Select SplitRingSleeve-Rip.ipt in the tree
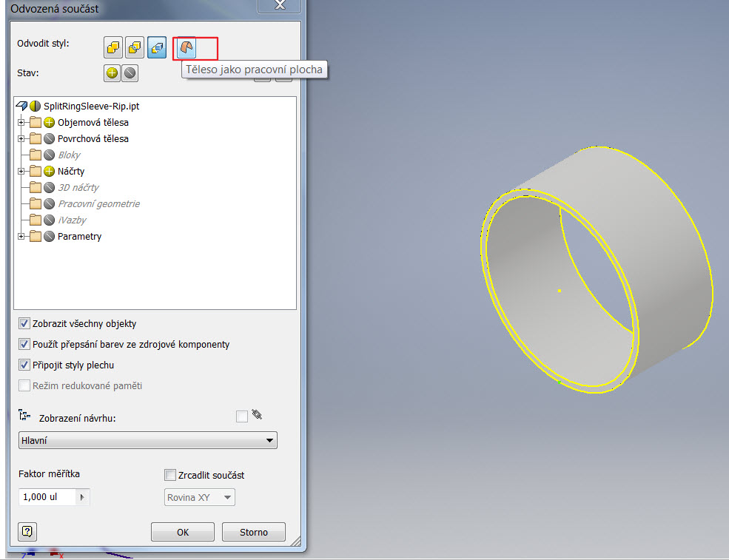Image resolution: width=729 pixels, height=560 pixels. [92, 106]
